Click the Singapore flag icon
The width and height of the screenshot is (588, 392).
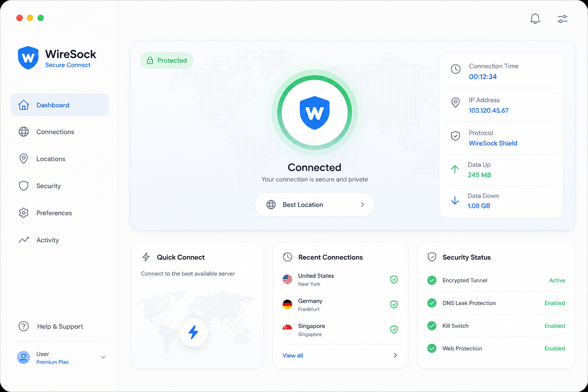287,329
